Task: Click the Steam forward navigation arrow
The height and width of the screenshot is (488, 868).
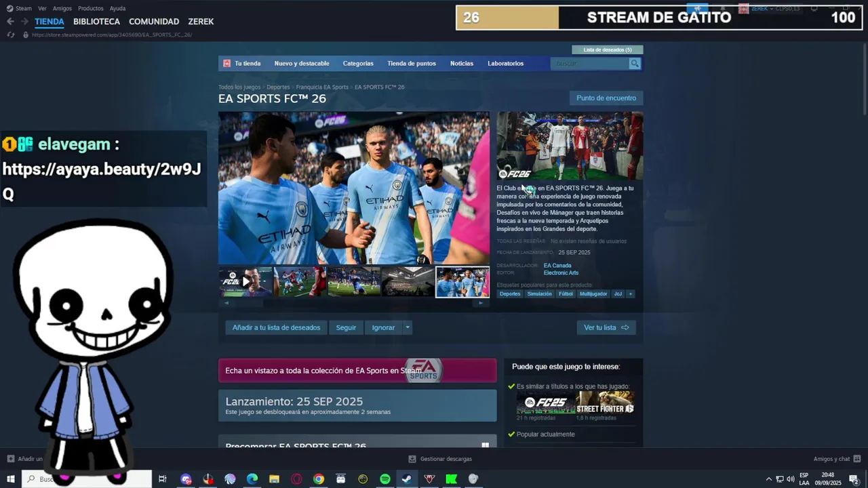Action: point(24,22)
